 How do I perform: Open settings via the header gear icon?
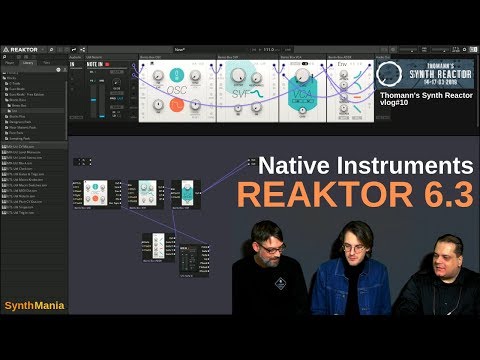[x=464, y=50]
